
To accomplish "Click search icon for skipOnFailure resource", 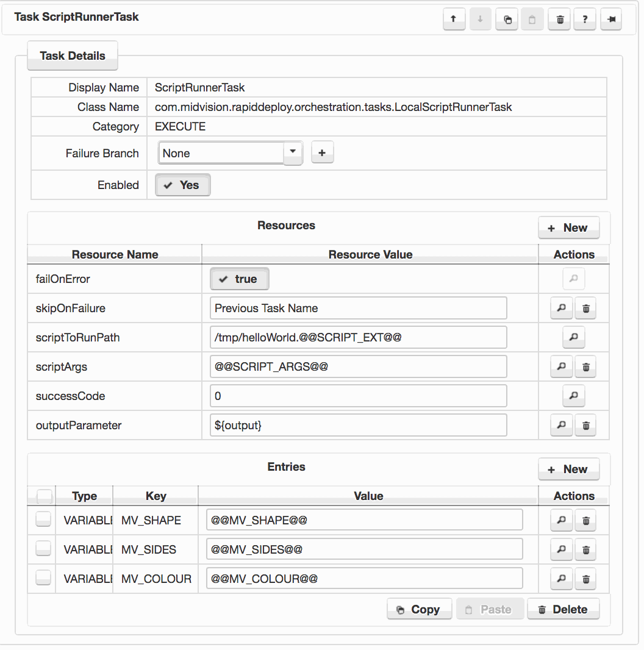I will [x=561, y=308].
